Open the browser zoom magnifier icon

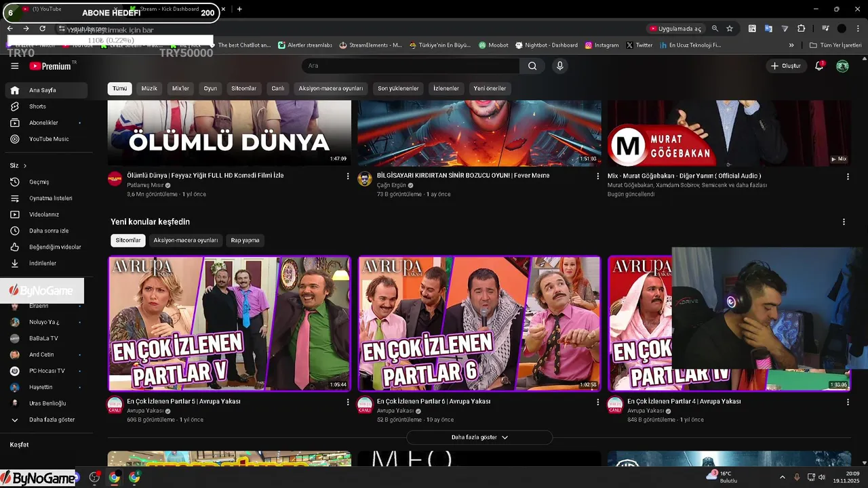click(715, 28)
